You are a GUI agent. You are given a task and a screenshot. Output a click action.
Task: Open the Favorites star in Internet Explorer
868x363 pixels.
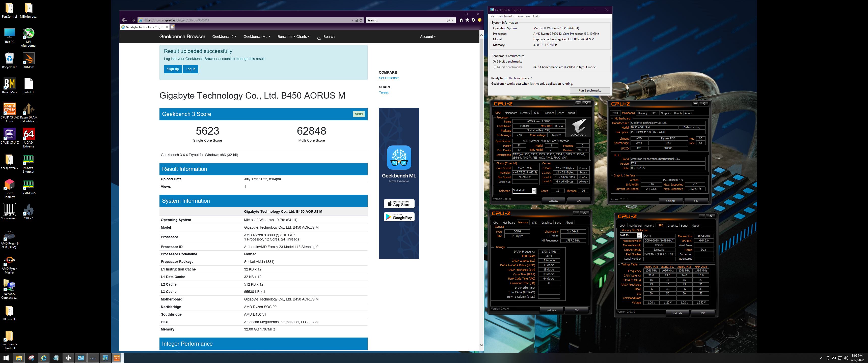467,20
